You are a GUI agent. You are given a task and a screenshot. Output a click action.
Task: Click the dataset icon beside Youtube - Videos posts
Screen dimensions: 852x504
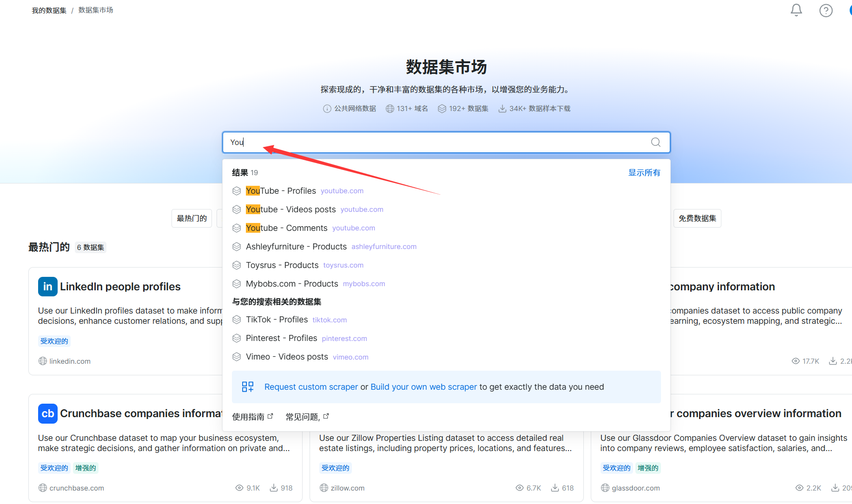tap(237, 209)
